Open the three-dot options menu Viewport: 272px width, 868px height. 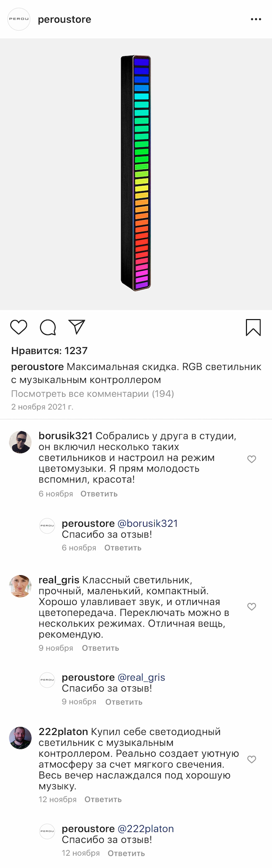click(256, 20)
